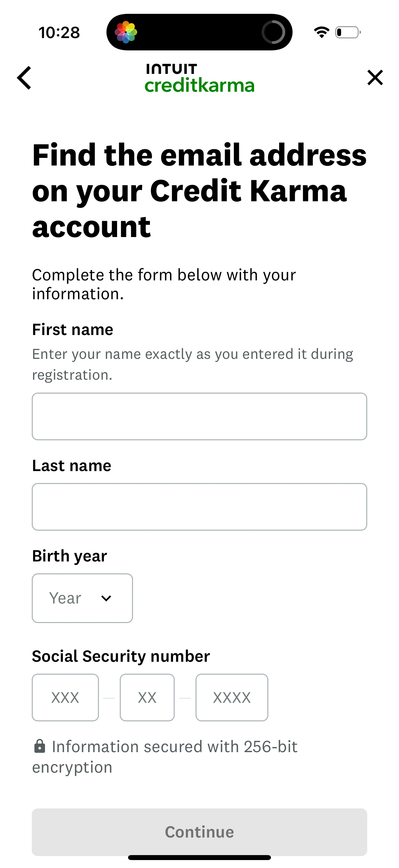Tap the lock icon near encryption notice
Viewport: 399px width, 868px height.
coord(40,747)
